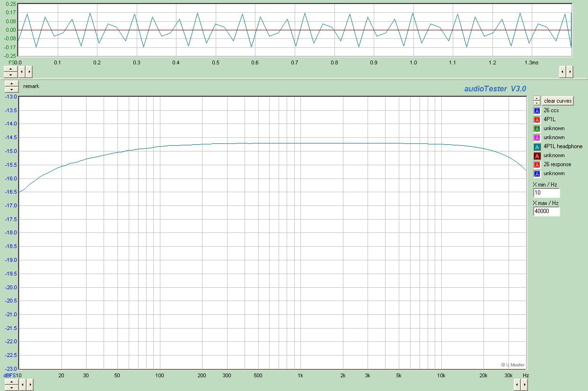Image resolution: width=588 pixels, height=391 pixels.
Task: Click the left arrow at waveform time axis end
Action: tap(562, 72)
